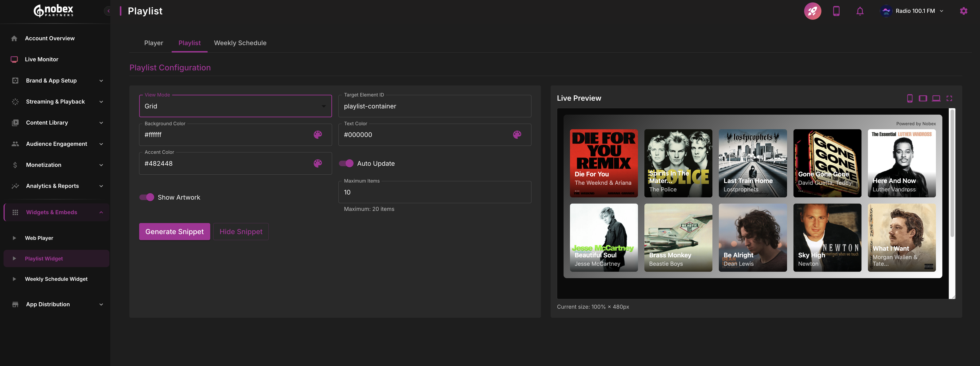Click the Hide Snippet button

241,231
